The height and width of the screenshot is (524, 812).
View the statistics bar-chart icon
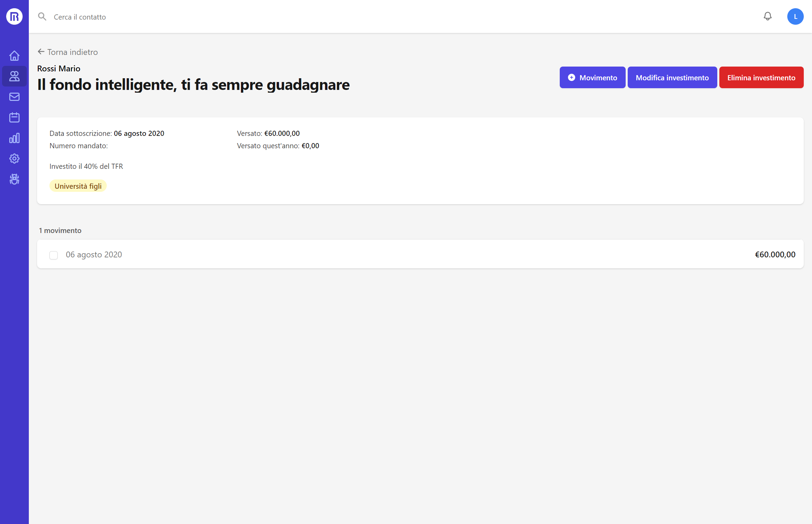coord(14,138)
